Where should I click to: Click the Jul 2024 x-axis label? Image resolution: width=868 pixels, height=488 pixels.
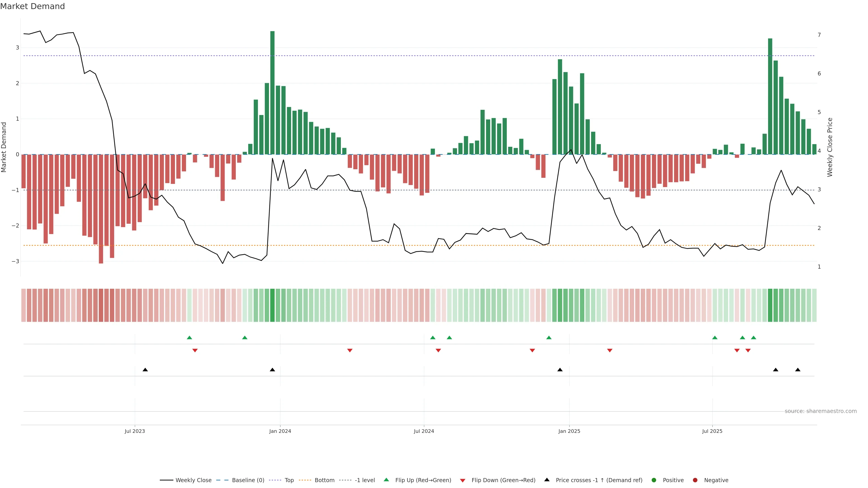(424, 431)
